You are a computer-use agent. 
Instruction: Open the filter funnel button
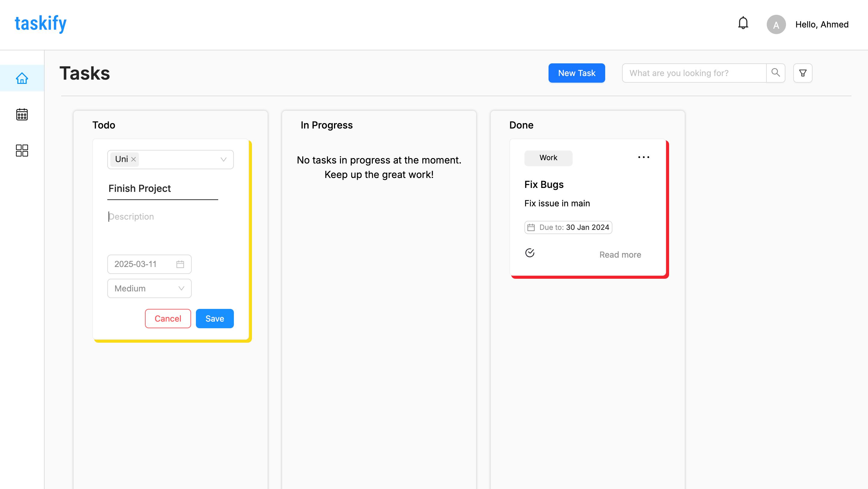pyautogui.click(x=803, y=73)
